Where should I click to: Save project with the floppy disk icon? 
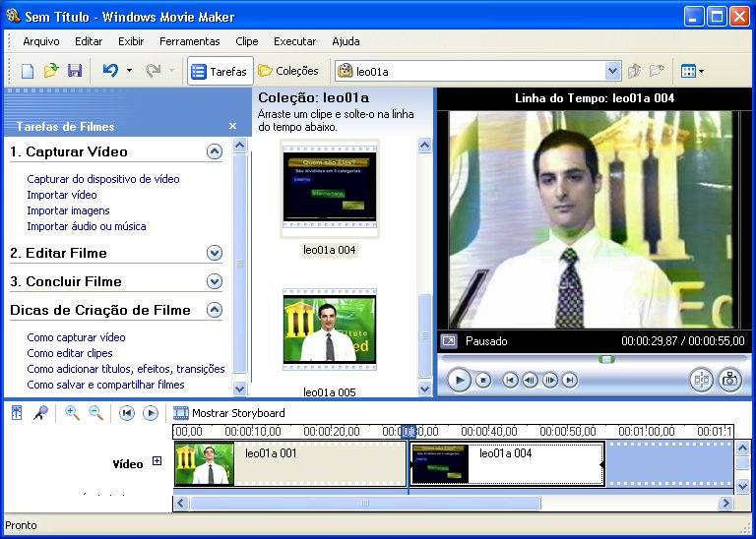pyautogui.click(x=75, y=71)
